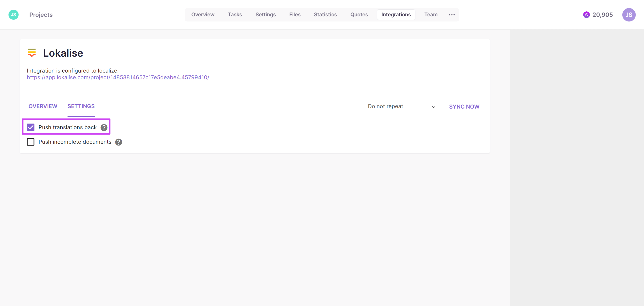Viewport: 644px width, 306px height.
Task: View the Statistics tab
Action: click(325, 15)
